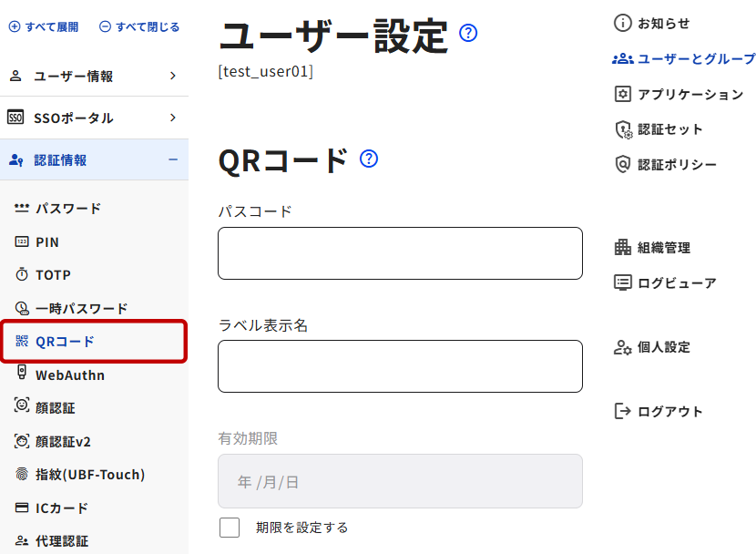
Task: Collapse the 認証情報 section
Action: coord(173,159)
